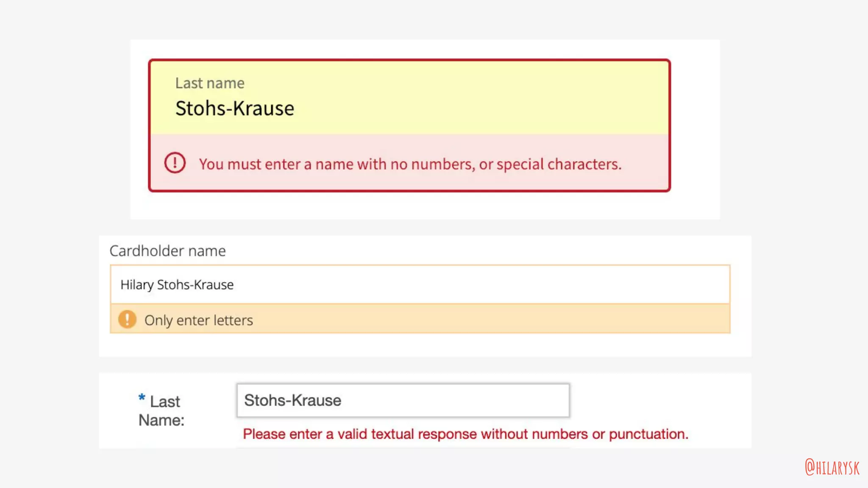This screenshot has height=488, width=868.
Task: Open the @hilarysk handle
Action: (832, 468)
